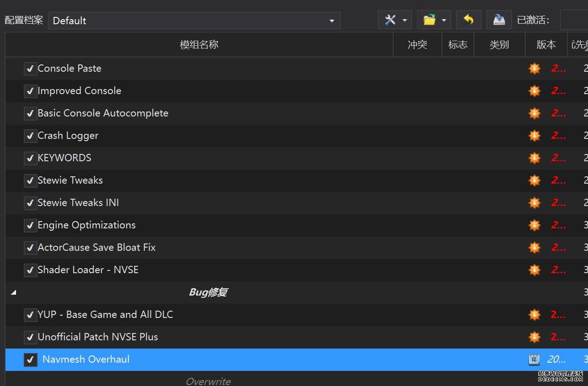588x386 pixels.
Task: Uncheck the KEYWORDS mod
Action: (x=30, y=158)
